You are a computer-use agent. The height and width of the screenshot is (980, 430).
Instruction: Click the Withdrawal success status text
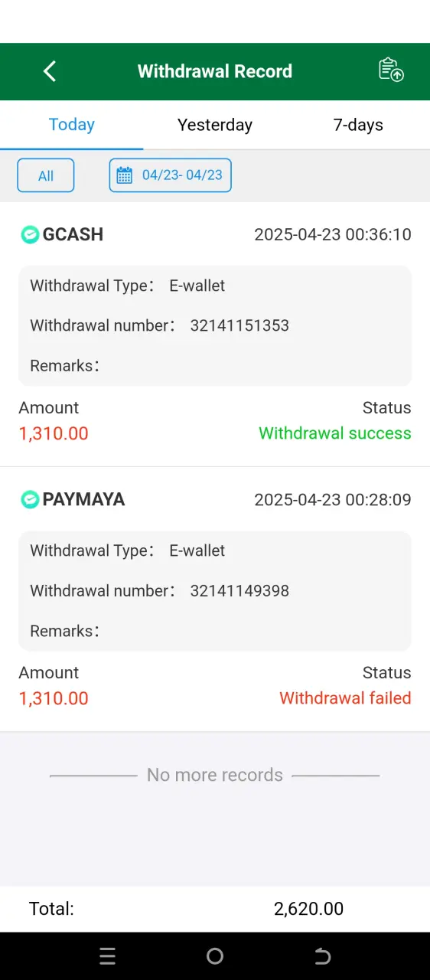[x=335, y=433]
